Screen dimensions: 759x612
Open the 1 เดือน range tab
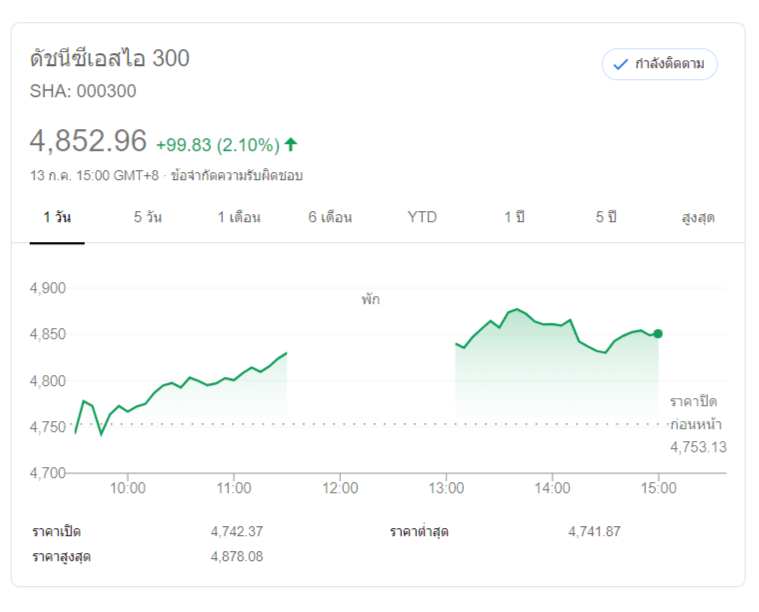(x=239, y=217)
